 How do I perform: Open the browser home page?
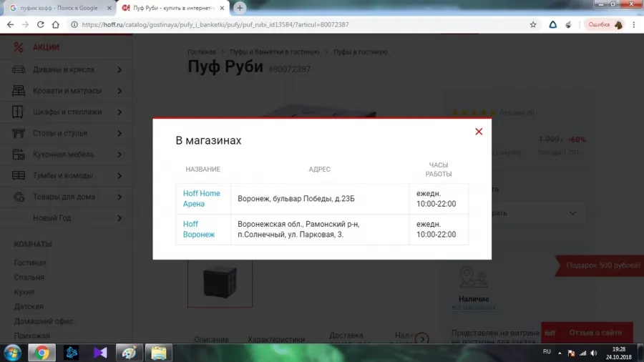(55, 24)
